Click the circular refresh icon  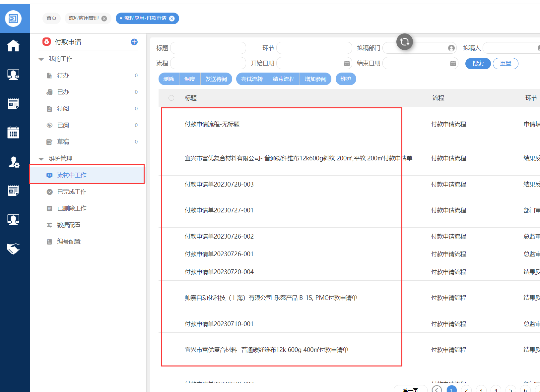click(405, 42)
